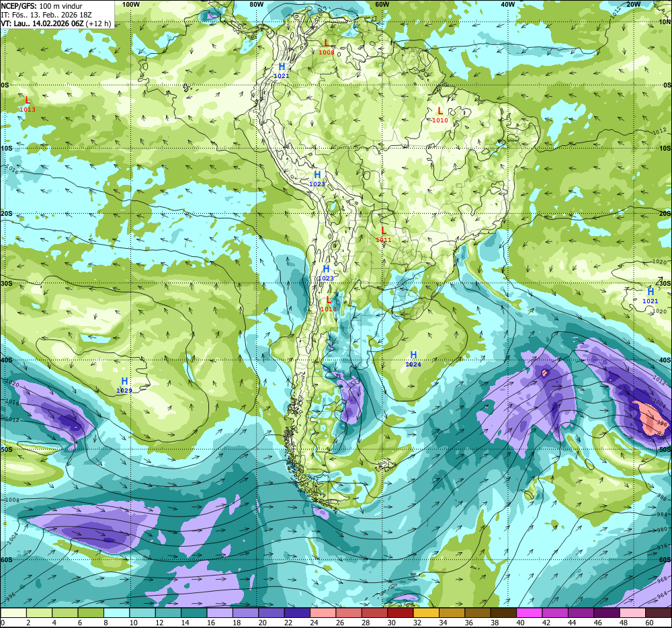Click the pink 24+ wind core in the southeast Atlantic

650,418
